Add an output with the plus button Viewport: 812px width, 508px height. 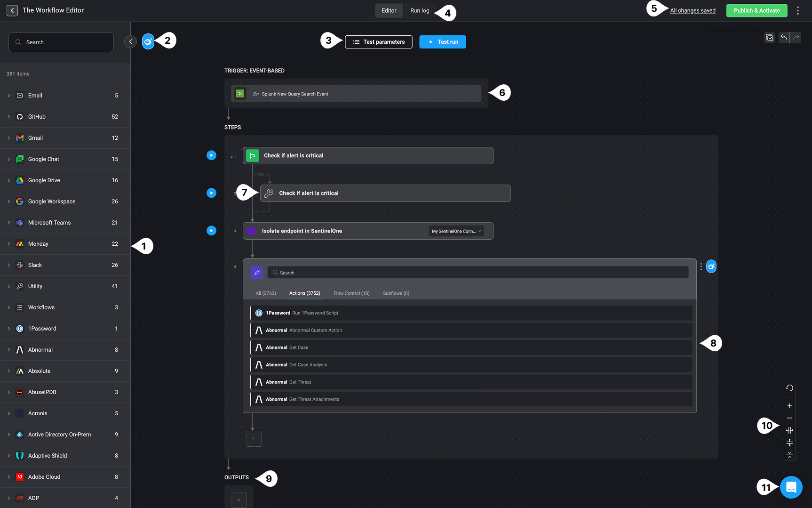239,500
